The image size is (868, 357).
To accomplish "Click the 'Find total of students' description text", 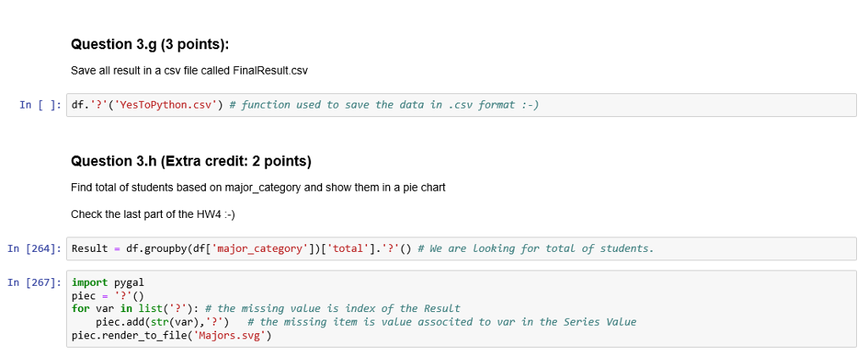I will pyautogui.click(x=258, y=187).
